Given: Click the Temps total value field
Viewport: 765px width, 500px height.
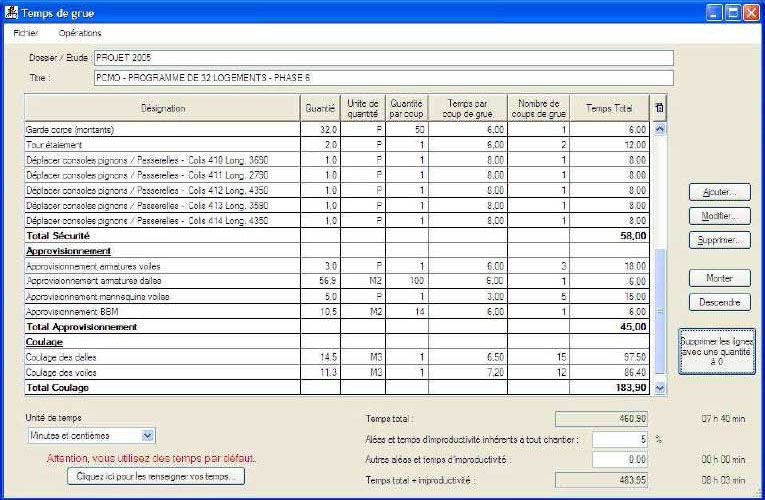Looking at the screenshot, I should [x=601, y=419].
